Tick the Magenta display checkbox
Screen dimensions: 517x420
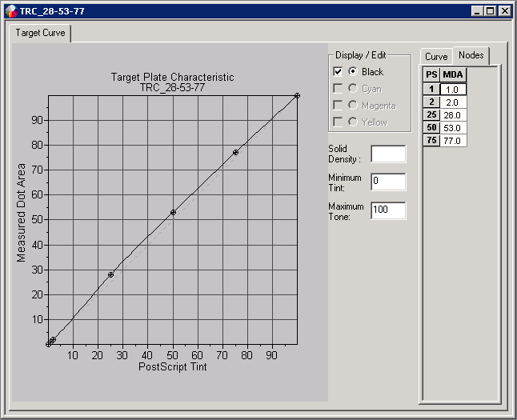click(338, 105)
